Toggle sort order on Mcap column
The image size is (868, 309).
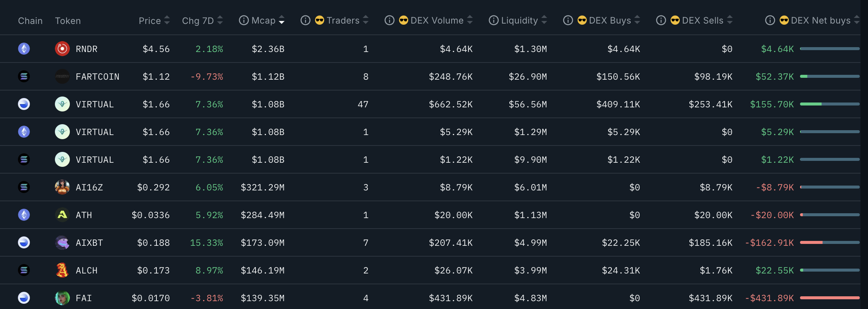click(282, 20)
